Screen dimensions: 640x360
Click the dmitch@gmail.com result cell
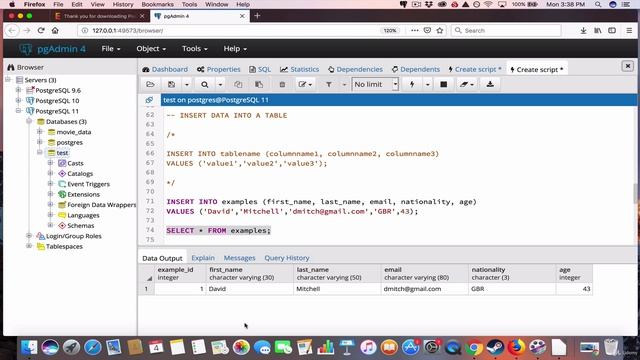click(x=424, y=289)
